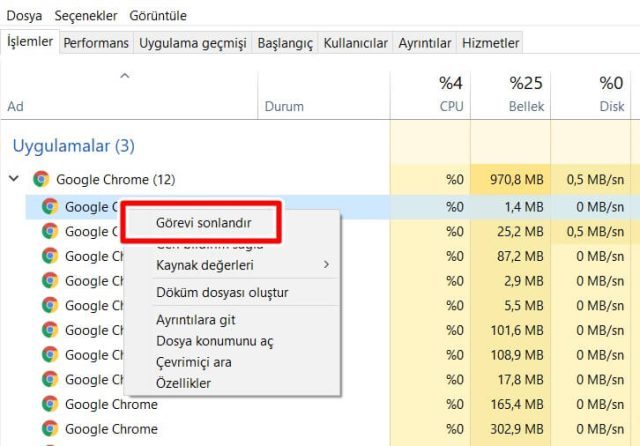Click the 1,4 MB memory value
Screen dimensions: 640x446
[x=524, y=207]
